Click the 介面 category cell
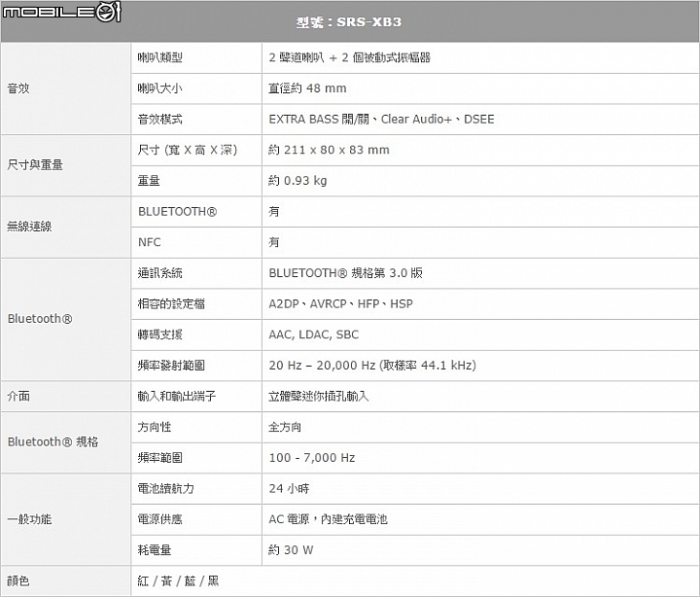Viewport: 700px width, 597px height. (66, 397)
